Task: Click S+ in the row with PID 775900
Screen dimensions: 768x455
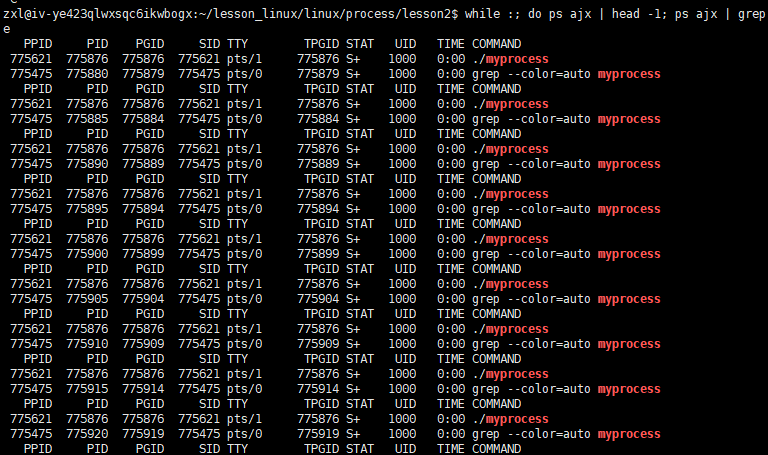Action: pos(353,254)
